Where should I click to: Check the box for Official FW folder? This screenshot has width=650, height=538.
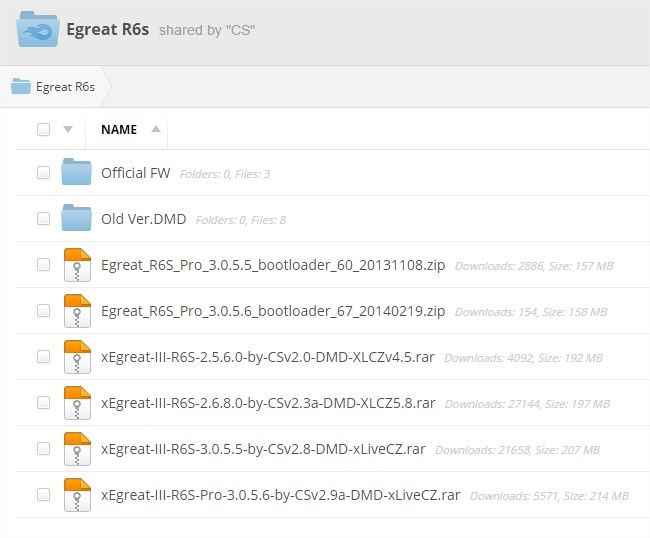pos(44,172)
